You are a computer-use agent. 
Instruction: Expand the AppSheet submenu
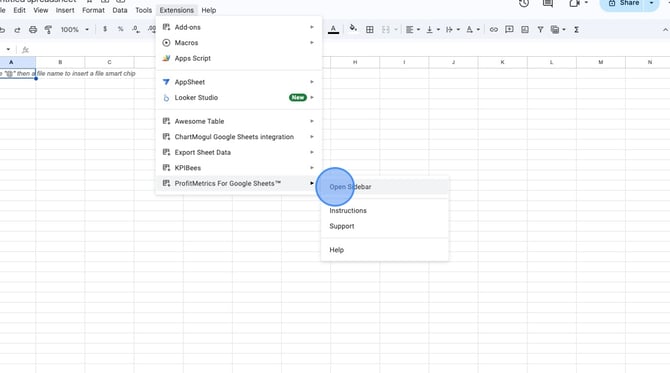[x=238, y=82]
